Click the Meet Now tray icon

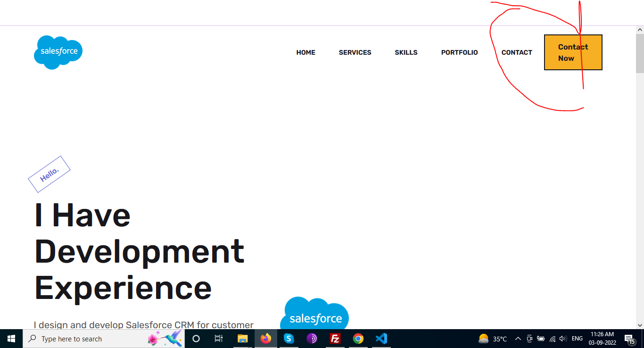pyautogui.click(x=529, y=339)
